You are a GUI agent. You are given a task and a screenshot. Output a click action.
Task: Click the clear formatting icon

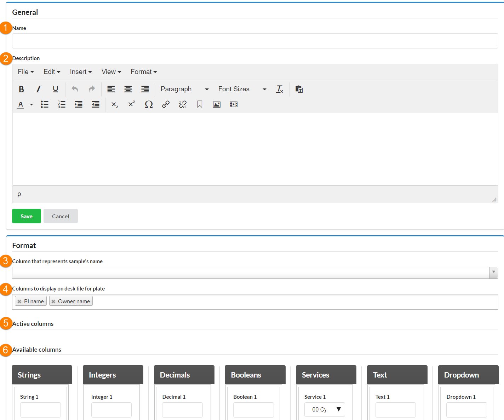point(279,89)
